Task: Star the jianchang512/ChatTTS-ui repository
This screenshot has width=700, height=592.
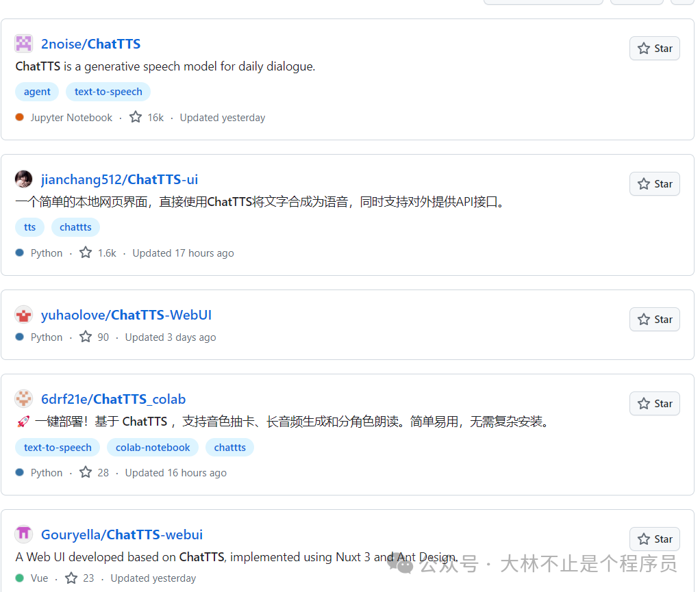Action: [x=655, y=184]
